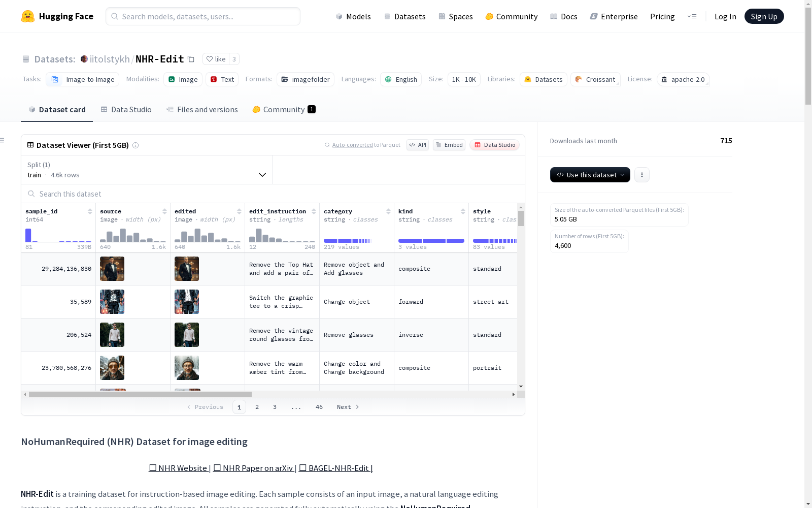812x508 pixels.
Task: Open the BAGEL-NHR-Edit link
Action: (x=336, y=468)
